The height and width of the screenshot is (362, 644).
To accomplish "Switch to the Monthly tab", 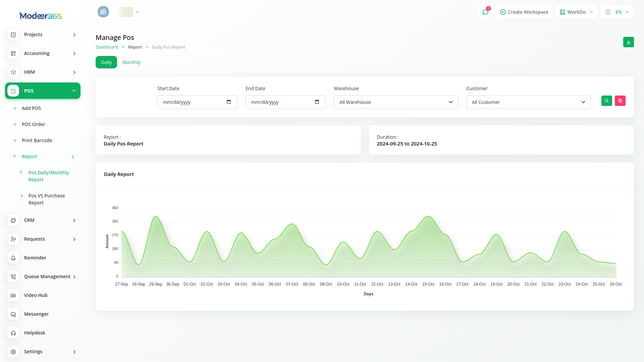I will [x=131, y=62].
